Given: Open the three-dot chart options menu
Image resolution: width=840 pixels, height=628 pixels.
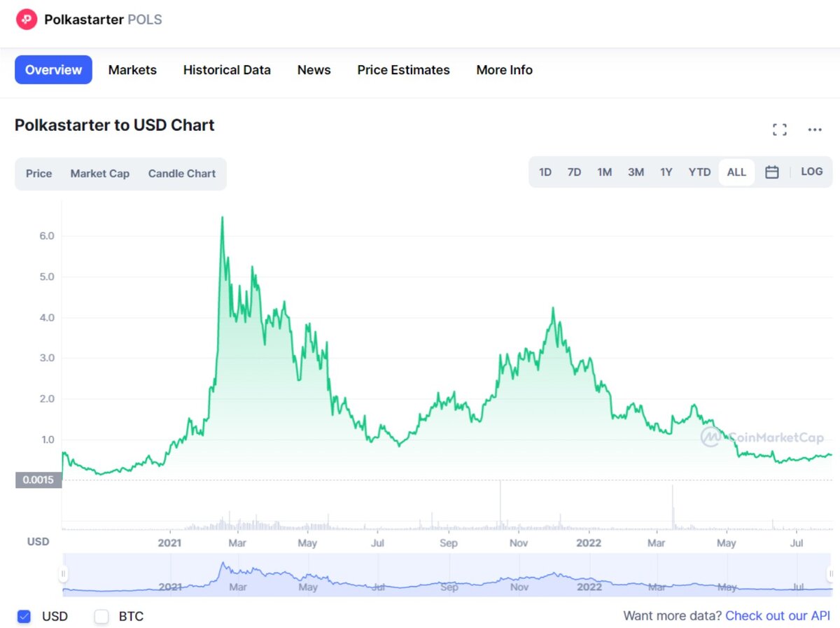Looking at the screenshot, I should [x=815, y=130].
